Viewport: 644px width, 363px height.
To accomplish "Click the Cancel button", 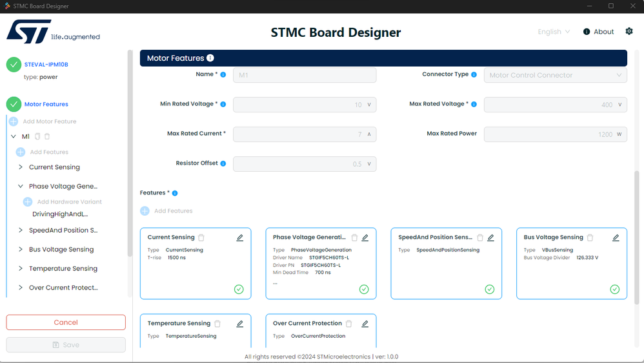I will [x=66, y=322].
